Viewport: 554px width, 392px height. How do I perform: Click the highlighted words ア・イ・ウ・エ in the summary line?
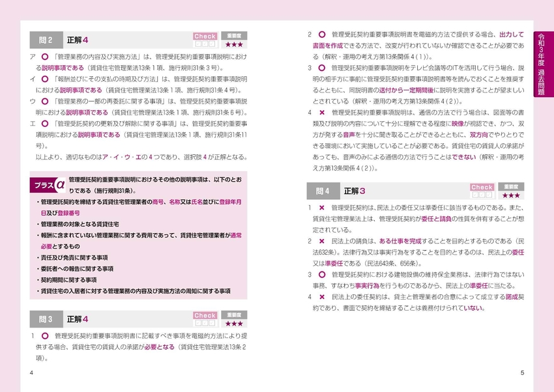121,158
